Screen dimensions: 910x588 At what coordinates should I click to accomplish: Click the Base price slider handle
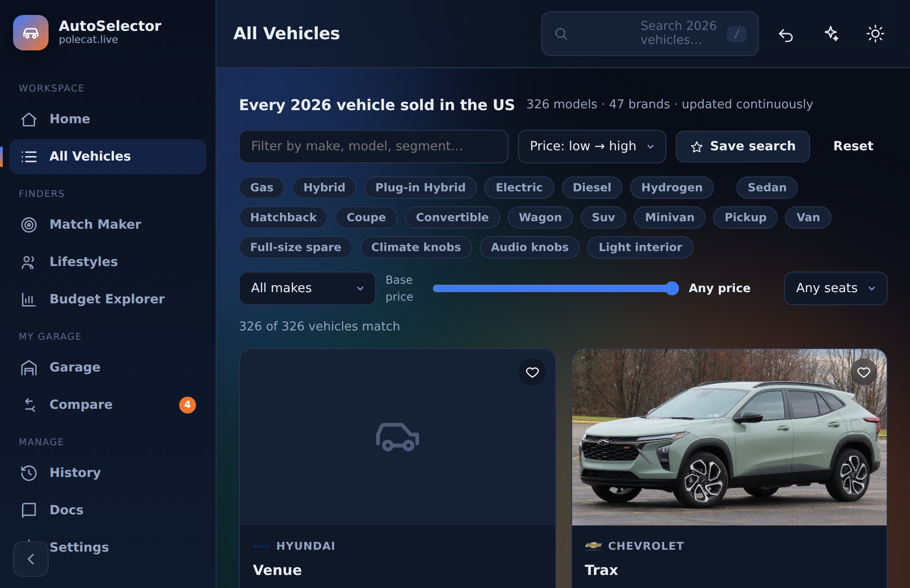672,288
